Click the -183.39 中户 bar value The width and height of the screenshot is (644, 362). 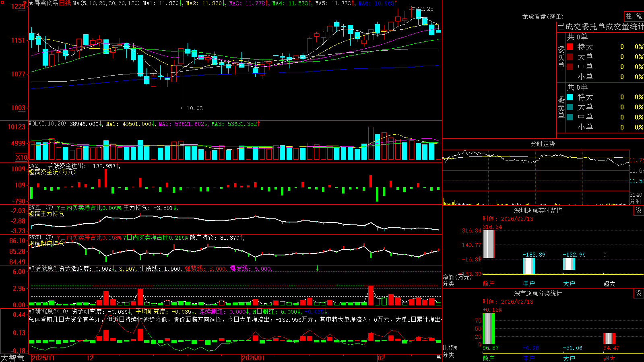pos(534,255)
